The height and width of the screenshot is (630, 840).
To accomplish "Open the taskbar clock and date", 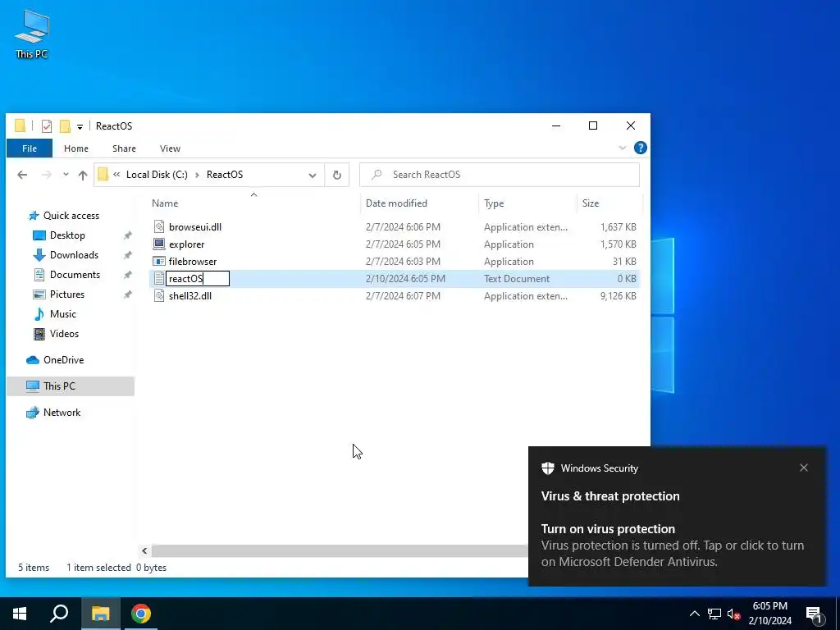I will (x=769, y=614).
